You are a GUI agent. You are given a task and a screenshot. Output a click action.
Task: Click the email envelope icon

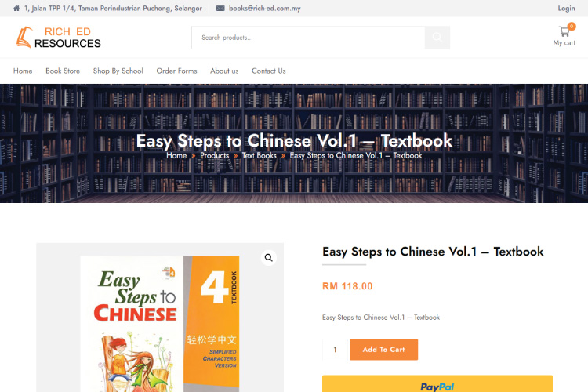[220, 9]
